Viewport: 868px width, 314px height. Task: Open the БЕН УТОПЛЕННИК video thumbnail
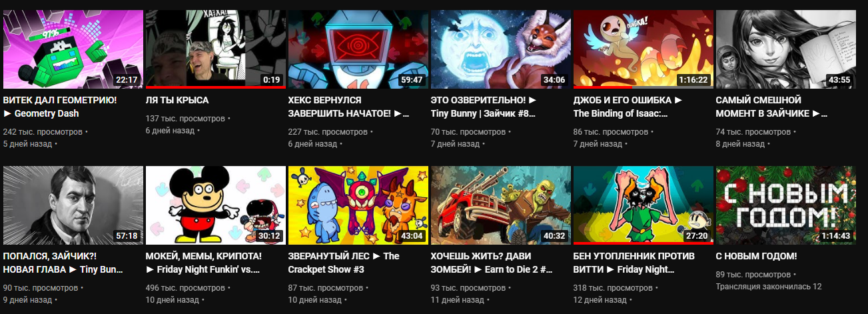pyautogui.click(x=643, y=205)
